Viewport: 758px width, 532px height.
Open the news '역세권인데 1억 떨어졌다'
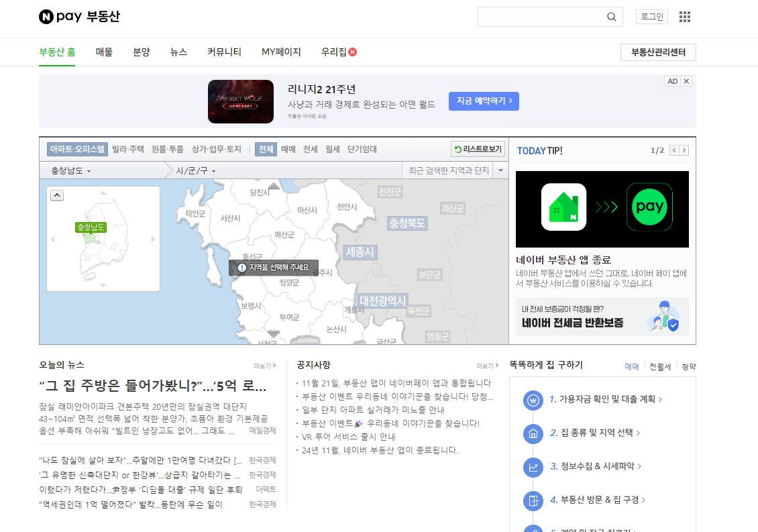pyautogui.click(x=131, y=504)
